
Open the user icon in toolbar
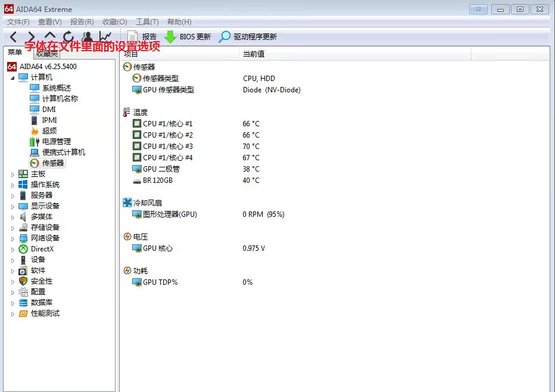pyautogui.click(x=87, y=36)
